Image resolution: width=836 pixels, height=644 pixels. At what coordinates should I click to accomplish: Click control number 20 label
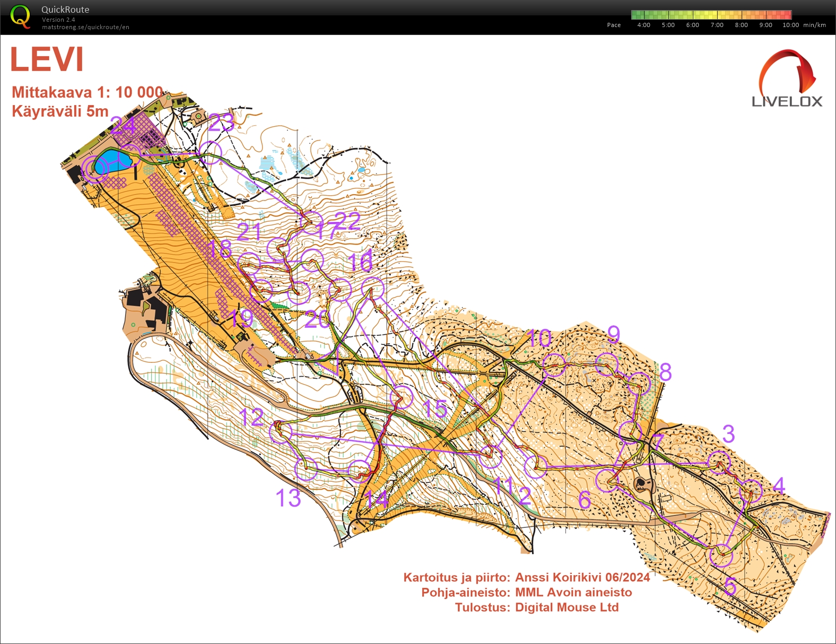317,319
